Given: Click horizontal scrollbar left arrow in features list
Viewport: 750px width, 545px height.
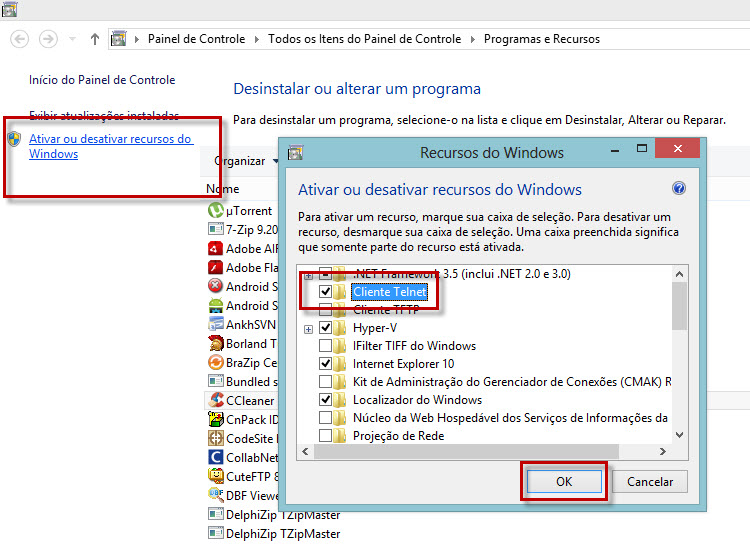Looking at the screenshot, I should 305,451.
